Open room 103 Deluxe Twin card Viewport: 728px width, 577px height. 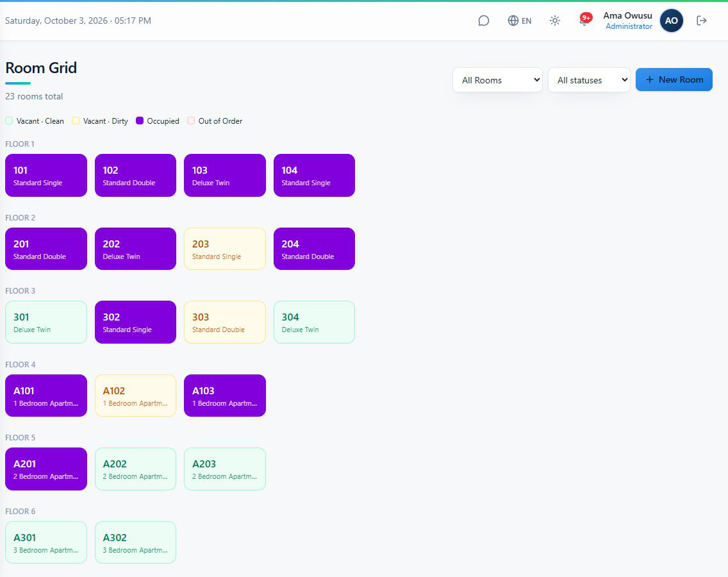point(225,175)
